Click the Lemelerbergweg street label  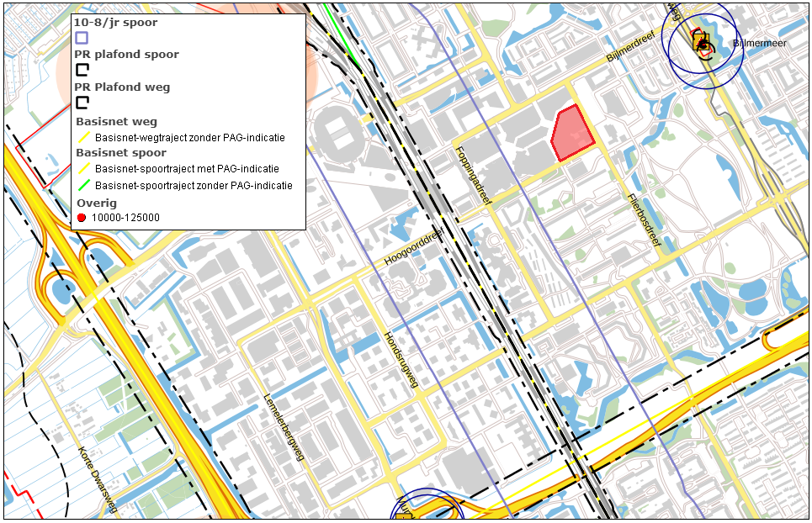(x=282, y=426)
